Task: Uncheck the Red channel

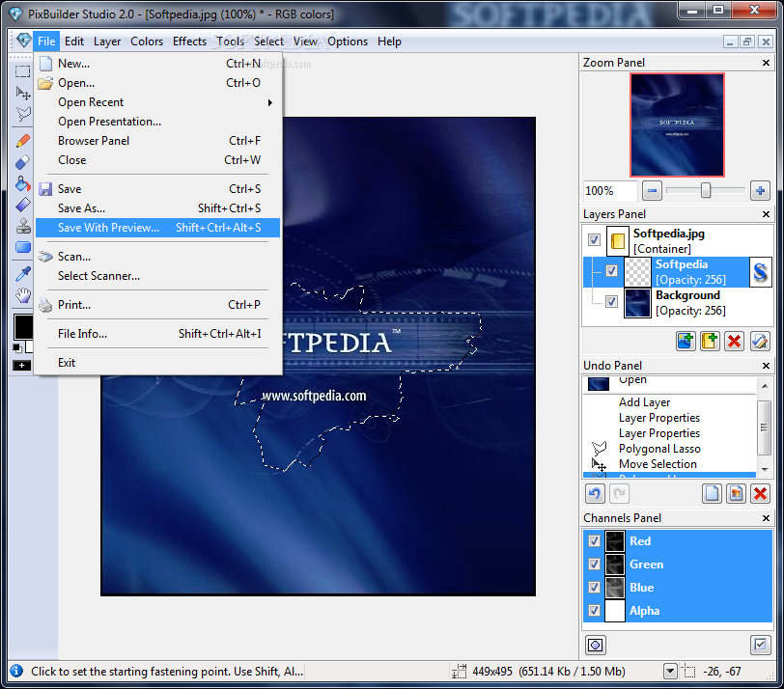Action: [x=594, y=541]
